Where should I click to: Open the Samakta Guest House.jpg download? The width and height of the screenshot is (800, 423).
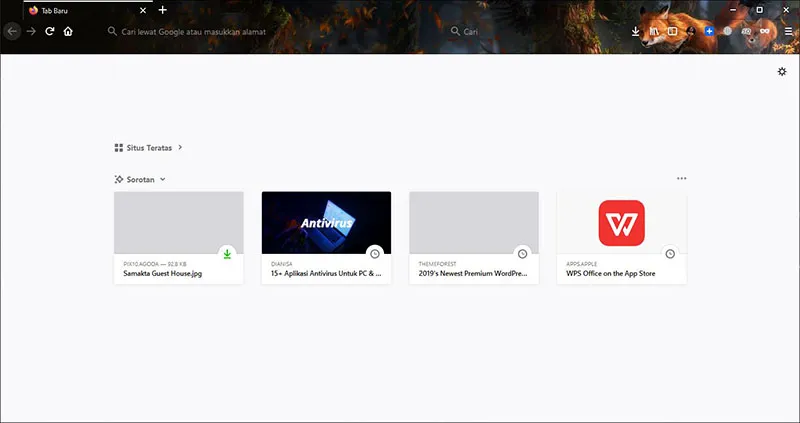point(178,237)
